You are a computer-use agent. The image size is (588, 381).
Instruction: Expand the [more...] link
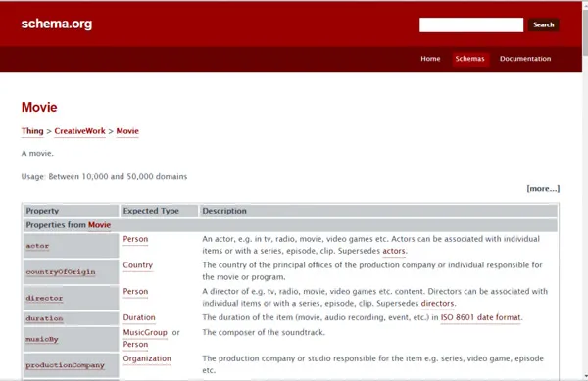(543, 188)
